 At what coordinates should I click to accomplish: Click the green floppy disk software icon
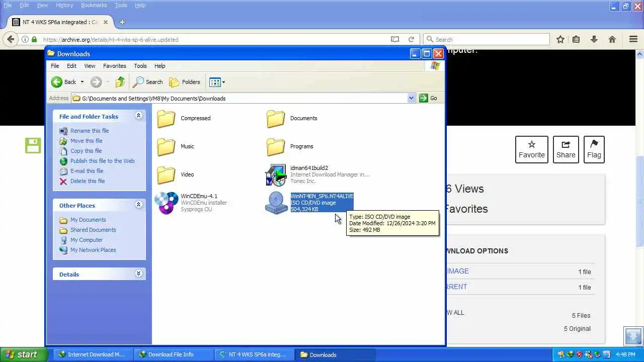pos(33,146)
